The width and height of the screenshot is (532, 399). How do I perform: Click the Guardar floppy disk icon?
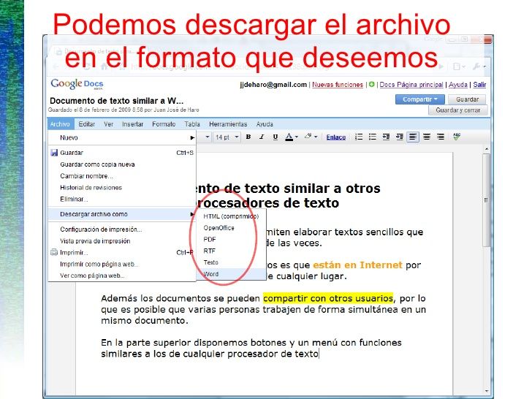[x=54, y=153]
